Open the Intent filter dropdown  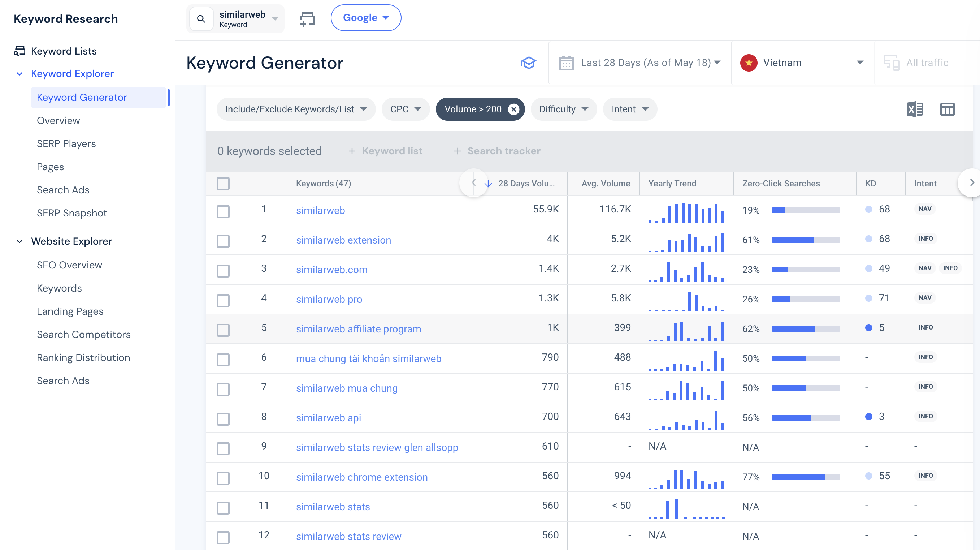pos(630,109)
